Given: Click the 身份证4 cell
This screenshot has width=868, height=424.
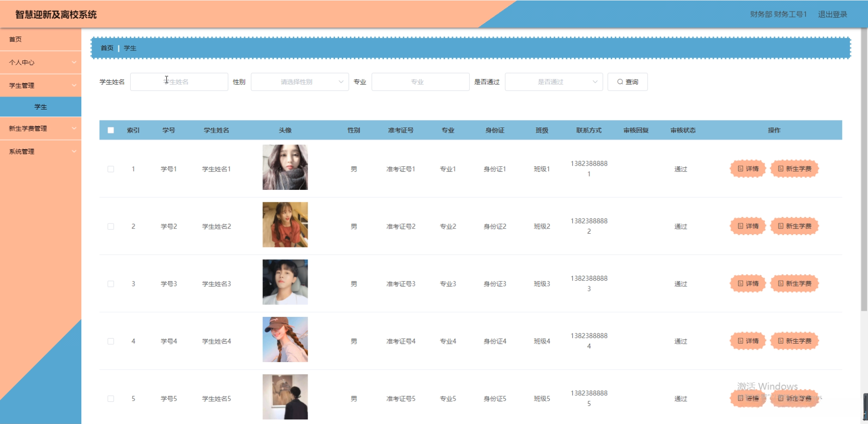Looking at the screenshot, I should point(495,341).
